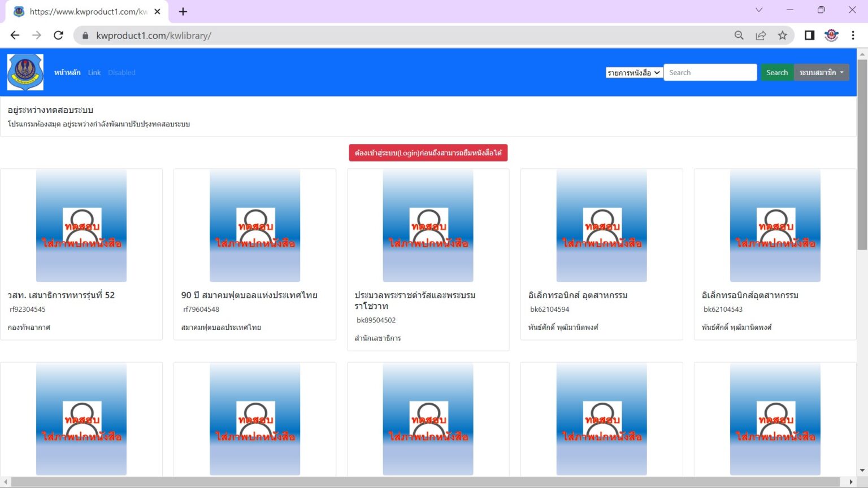Image resolution: width=868 pixels, height=488 pixels.
Task: Select the หน้าหลัก menu item
Action: (67, 72)
